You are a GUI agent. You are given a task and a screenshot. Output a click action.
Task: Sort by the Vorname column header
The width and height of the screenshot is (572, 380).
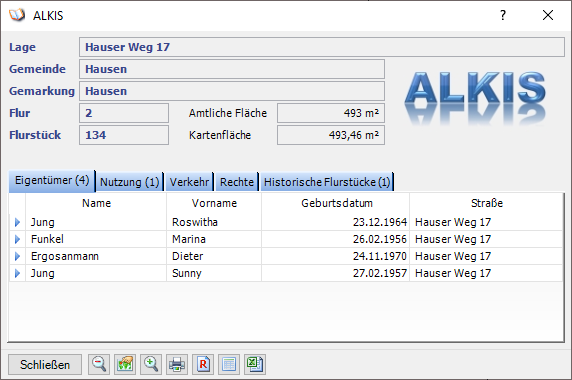point(214,203)
